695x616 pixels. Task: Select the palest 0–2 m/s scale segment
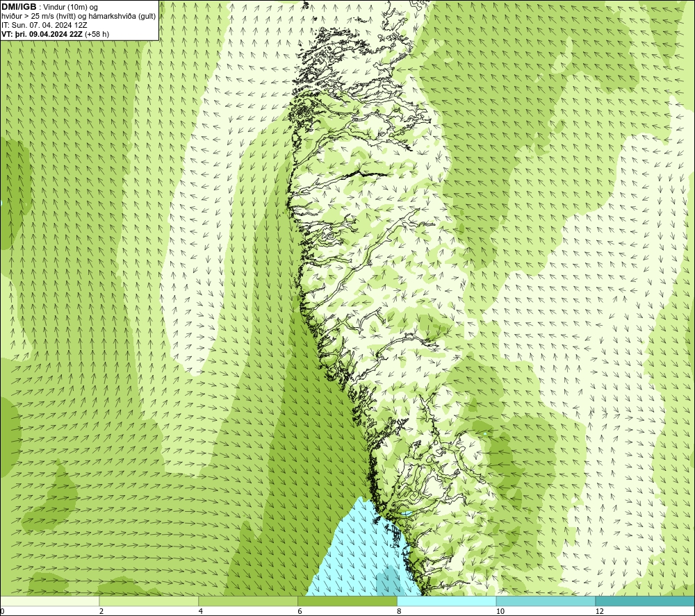tap(49, 601)
